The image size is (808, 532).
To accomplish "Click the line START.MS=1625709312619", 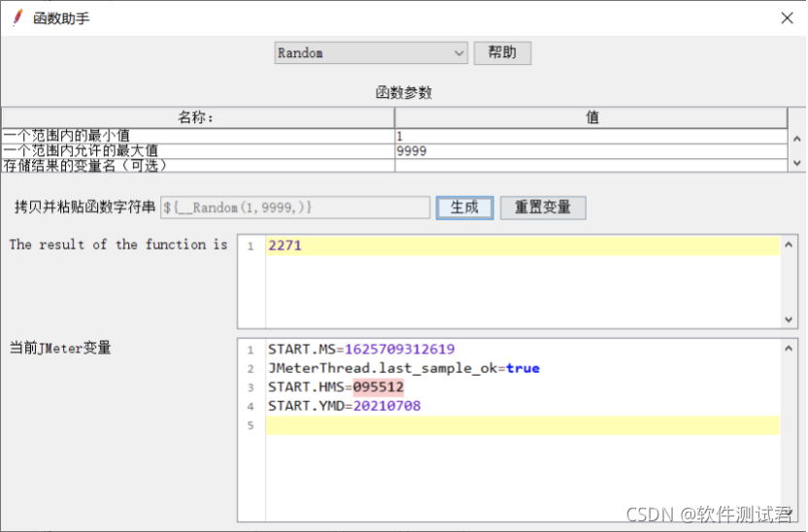I will click(x=361, y=349).
